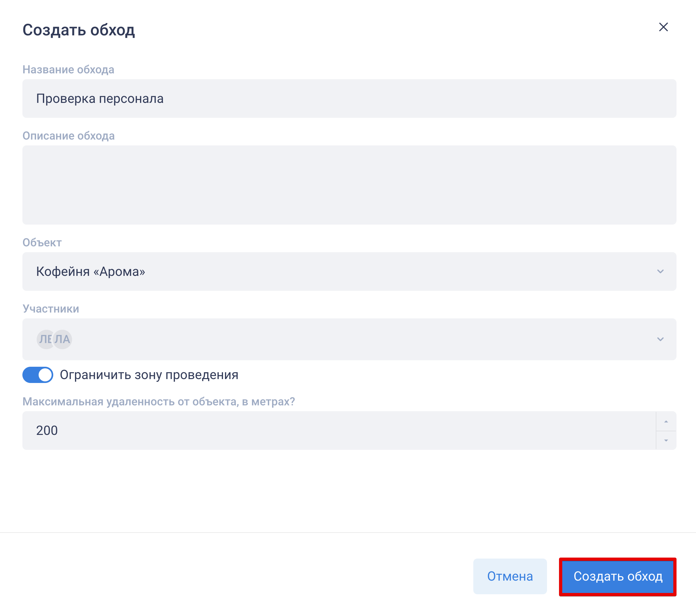Disable the Ограничить зону проведения switch
Viewport: 696px width, 616px height.
click(x=38, y=375)
